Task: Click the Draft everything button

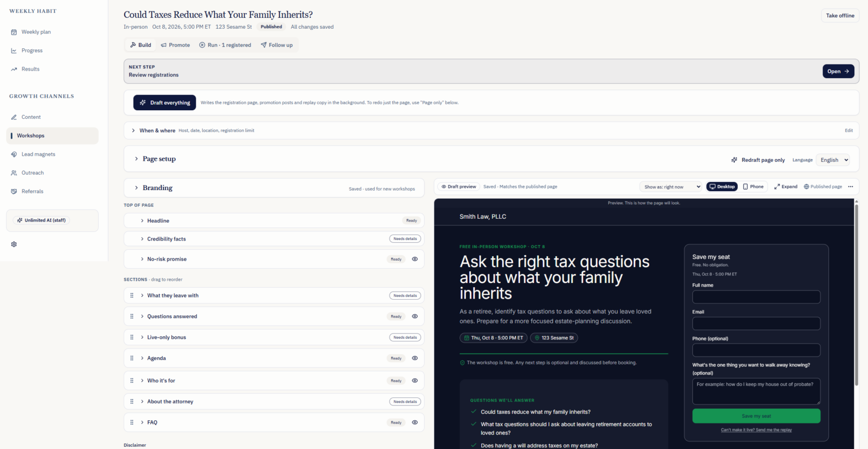Action: [165, 103]
